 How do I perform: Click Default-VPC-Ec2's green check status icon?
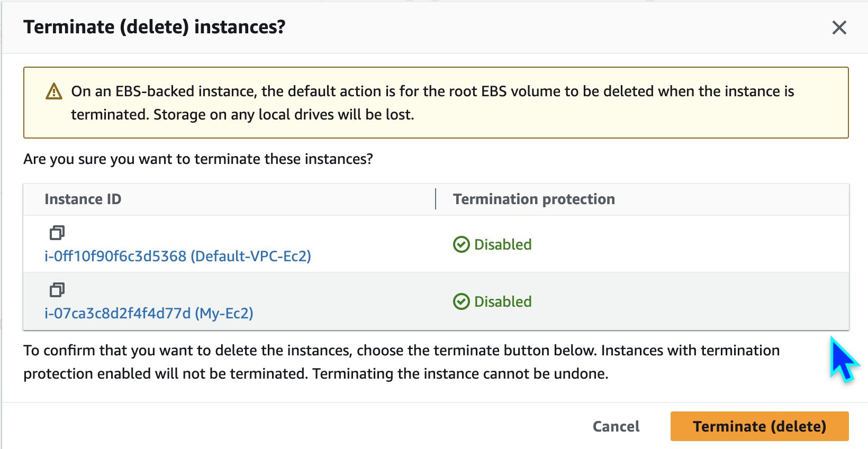461,244
